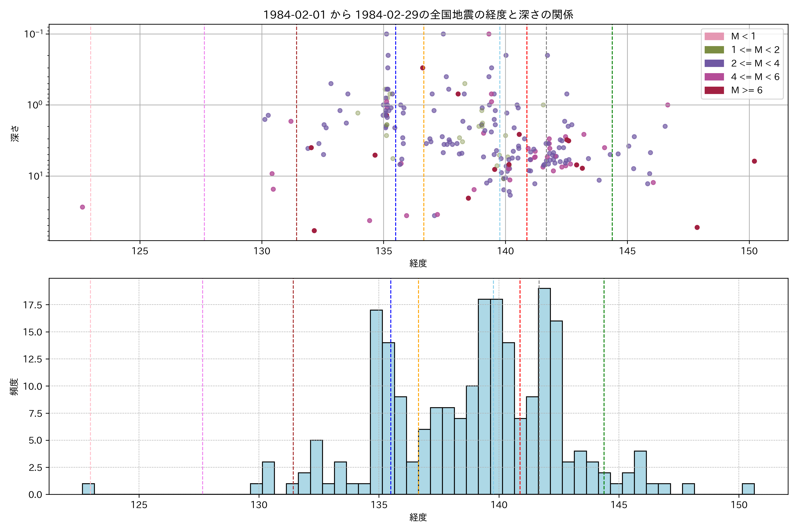Click the 経度 x-axis label under scatter plot
The width and height of the screenshot is (798, 532).
tap(418, 263)
